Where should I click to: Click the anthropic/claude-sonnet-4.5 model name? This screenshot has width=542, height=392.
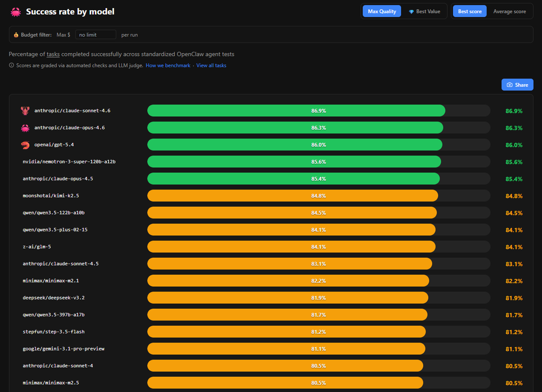coord(61,264)
